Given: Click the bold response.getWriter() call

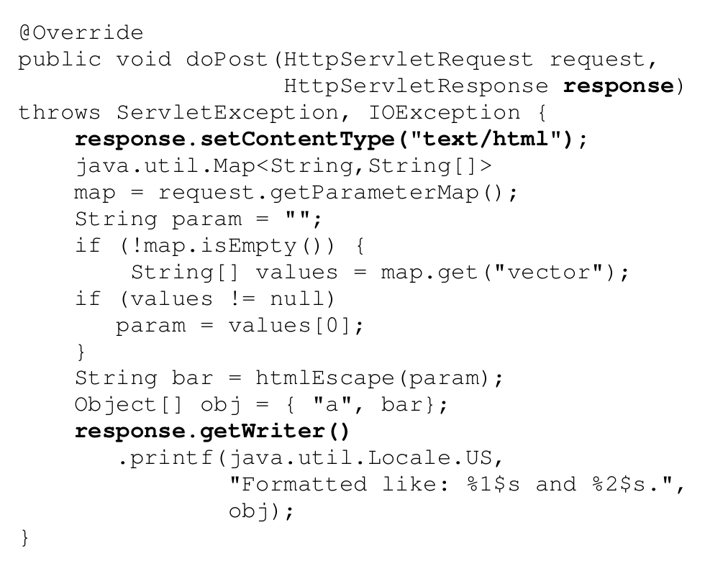Looking at the screenshot, I should pos(211,432).
